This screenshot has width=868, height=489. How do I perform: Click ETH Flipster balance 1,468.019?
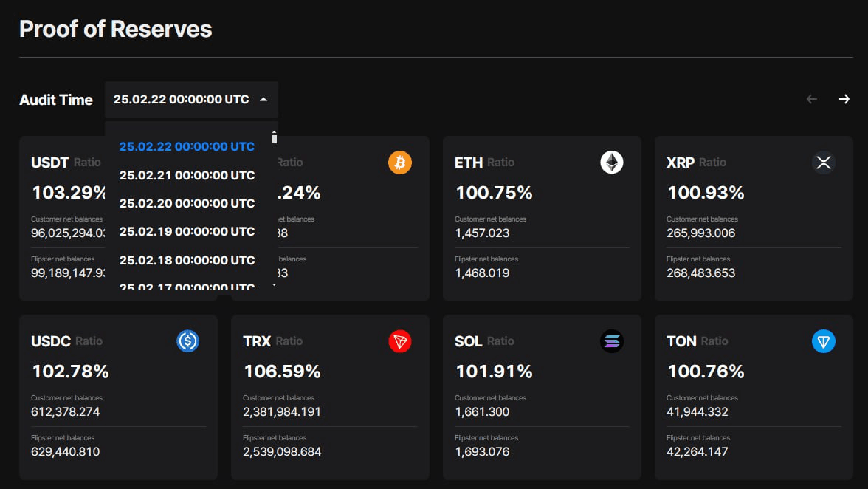tap(482, 273)
